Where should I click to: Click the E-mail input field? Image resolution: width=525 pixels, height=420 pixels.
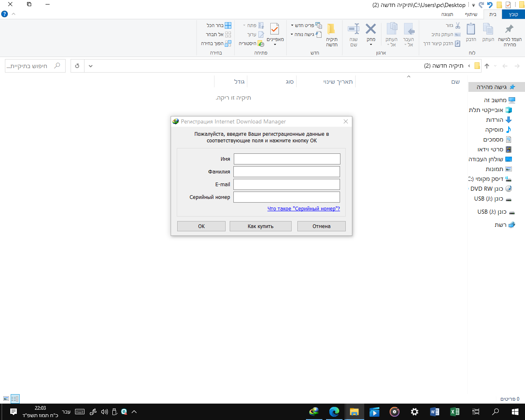coord(287,184)
